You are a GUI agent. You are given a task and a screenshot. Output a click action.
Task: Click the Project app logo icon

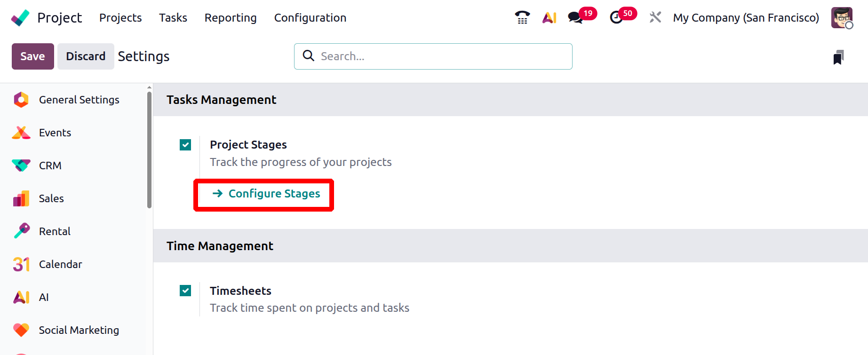(x=20, y=18)
